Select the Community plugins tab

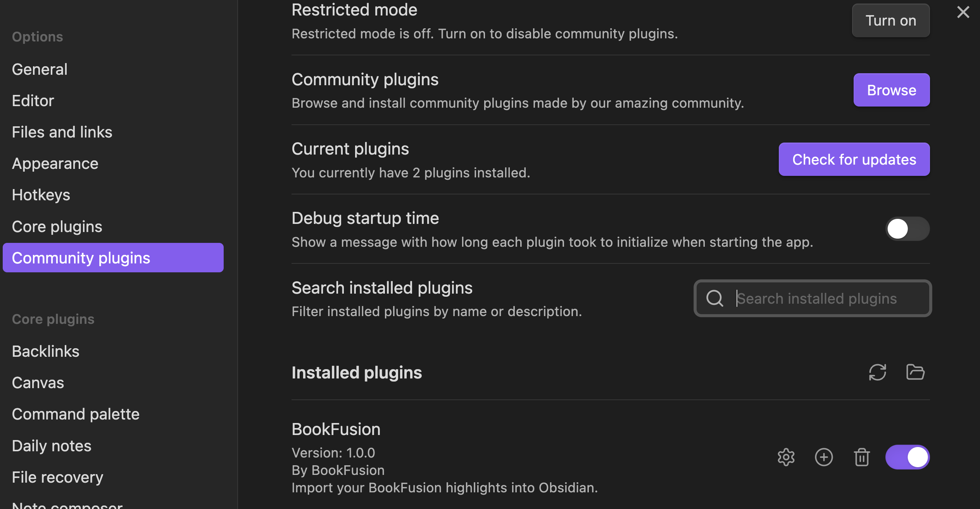pyautogui.click(x=113, y=258)
